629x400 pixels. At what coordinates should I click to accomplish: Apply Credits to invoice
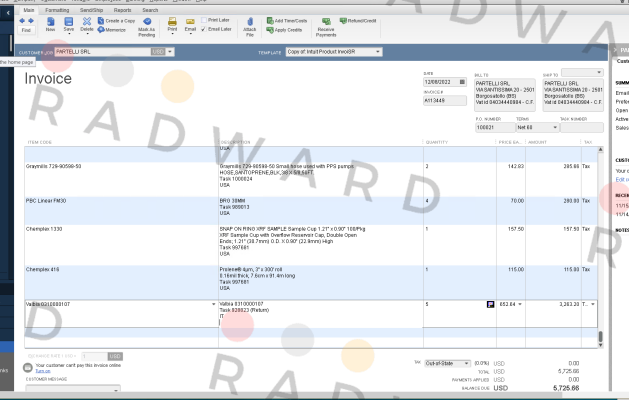[x=284, y=30]
